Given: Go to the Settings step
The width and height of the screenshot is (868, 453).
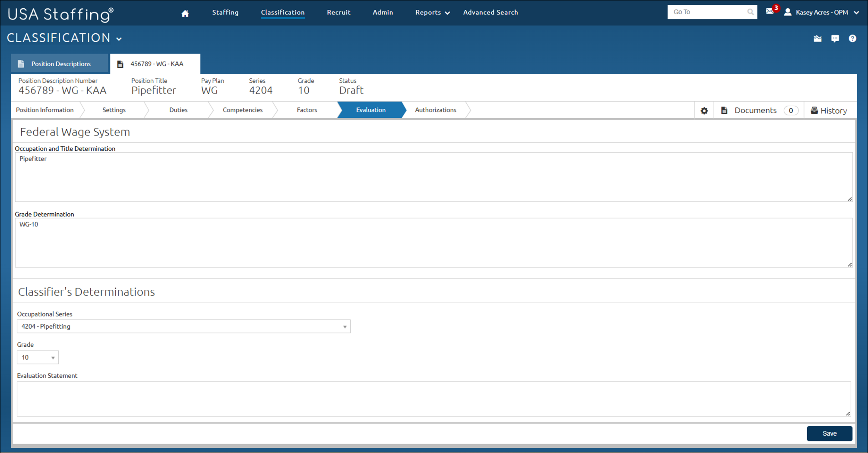Looking at the screenshot, I should (x=114, y=110).
